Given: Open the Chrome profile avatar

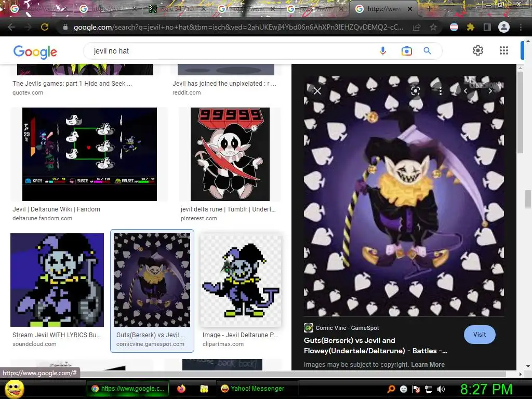Looking at the screenshot, I should (504, 27).
